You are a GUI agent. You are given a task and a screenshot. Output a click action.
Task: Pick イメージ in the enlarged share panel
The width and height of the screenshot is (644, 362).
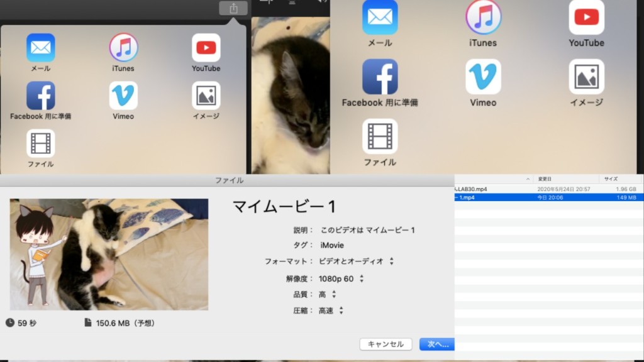click(587, 83)
